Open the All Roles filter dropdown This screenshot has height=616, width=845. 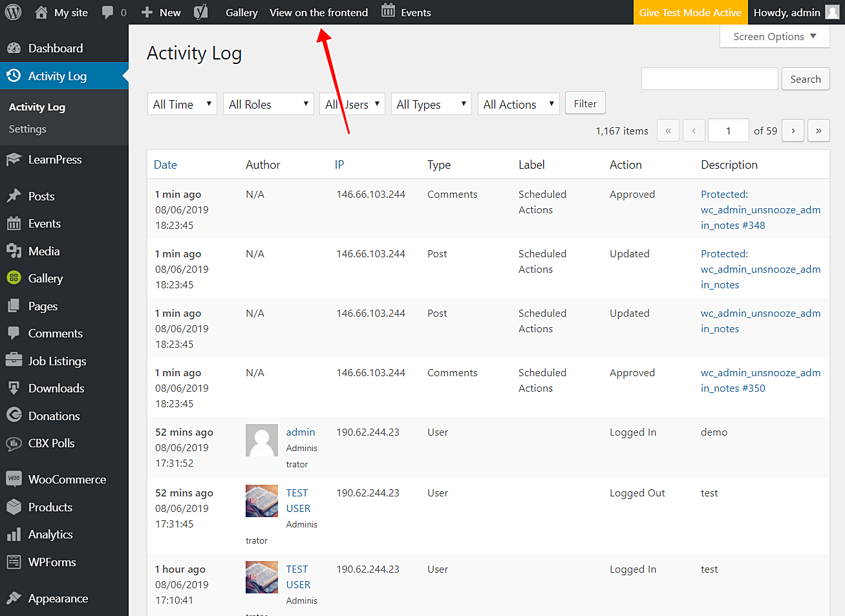coord(268,104)
